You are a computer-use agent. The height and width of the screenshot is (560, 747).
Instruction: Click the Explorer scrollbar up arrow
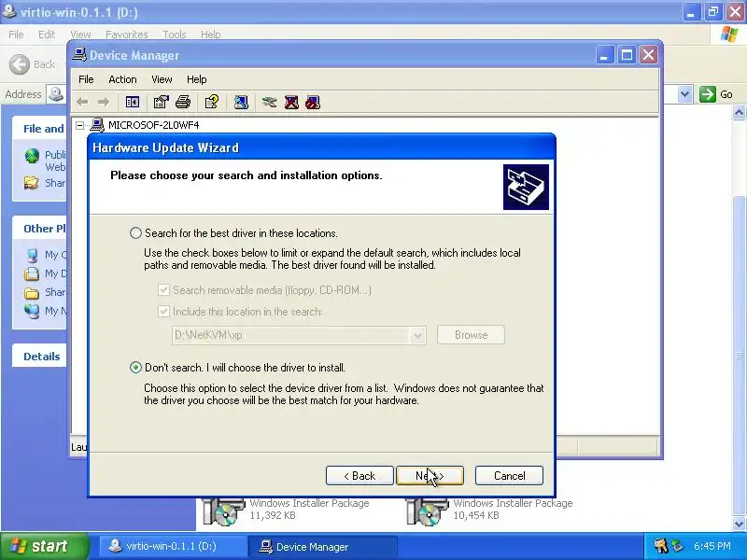point(739,112)
